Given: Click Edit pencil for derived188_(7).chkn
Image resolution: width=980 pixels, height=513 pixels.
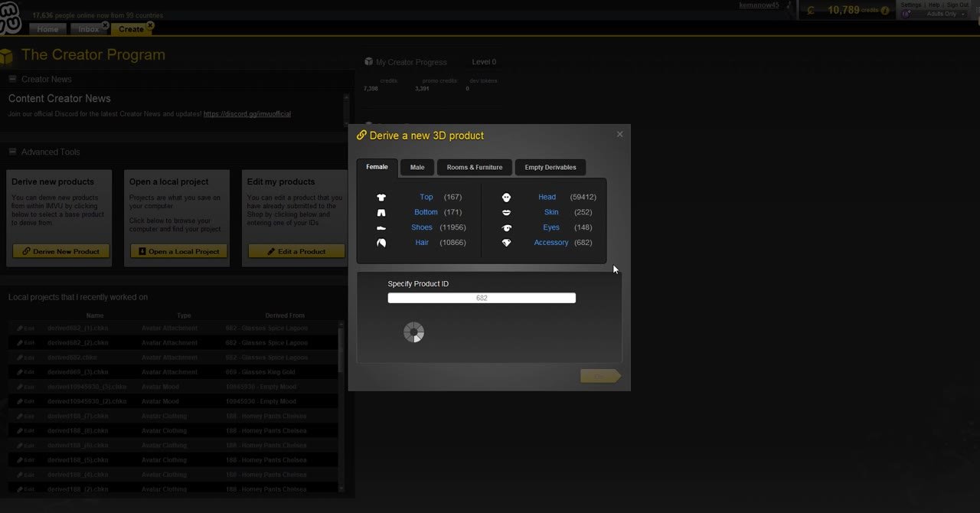Looking at the screenshot, I should pyautogui.click(x=26, y=417).
